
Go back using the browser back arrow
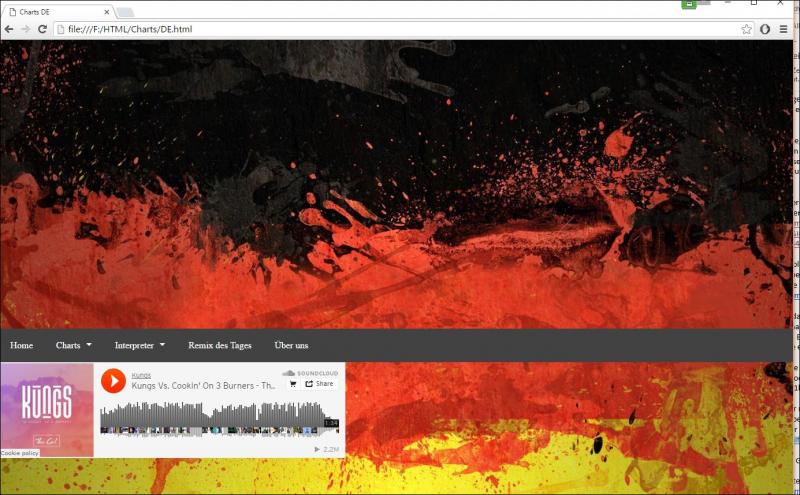click(x=9, y=29)
